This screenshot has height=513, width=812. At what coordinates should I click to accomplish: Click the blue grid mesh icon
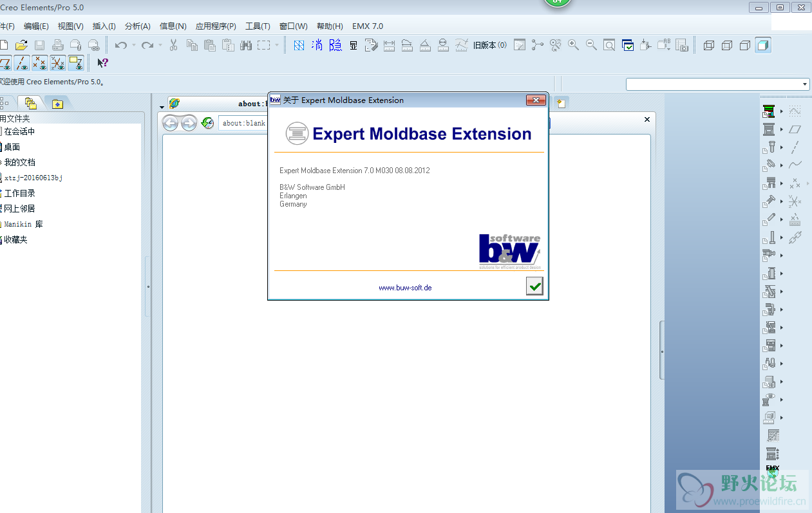(299, 45)
